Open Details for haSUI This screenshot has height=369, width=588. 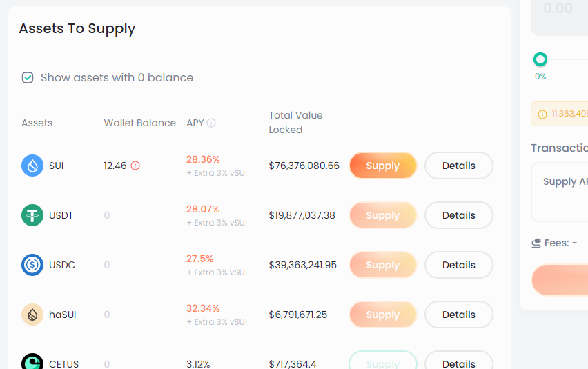[459, 315]
